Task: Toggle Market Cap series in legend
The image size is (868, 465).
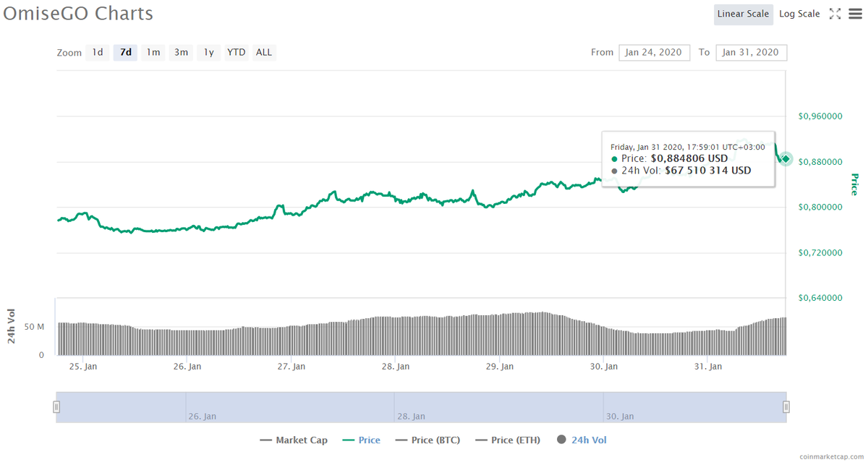Action: (293, 440)
